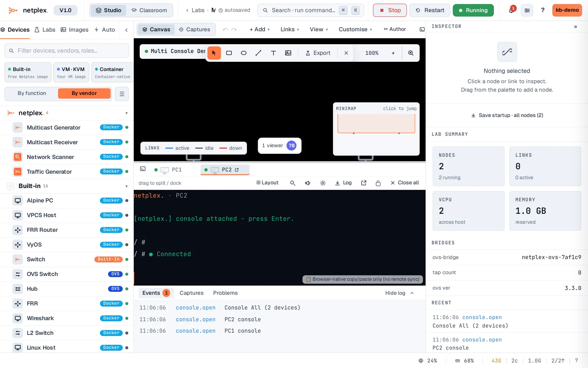
Task: Open the console Layout options
Action: pos(267,183)
